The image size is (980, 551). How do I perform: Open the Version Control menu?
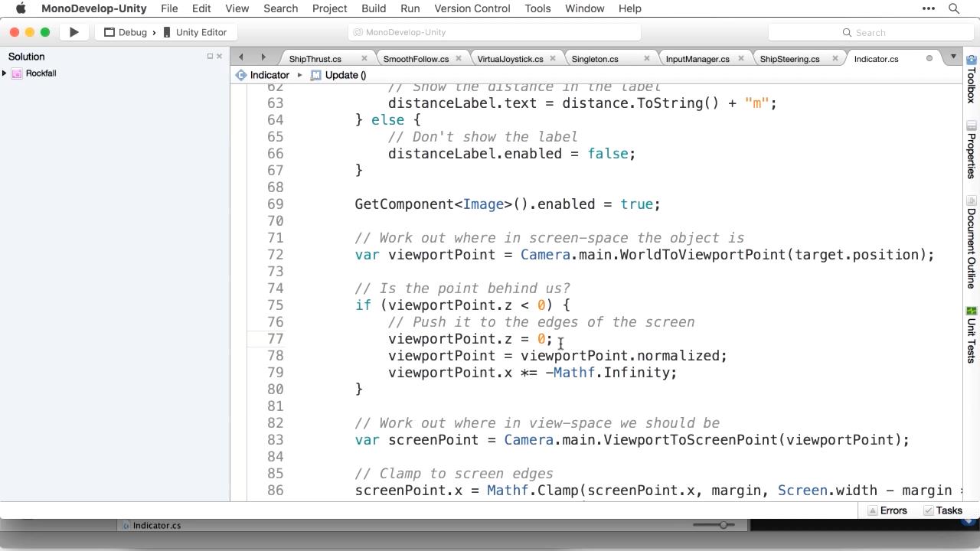pos(472,8)
